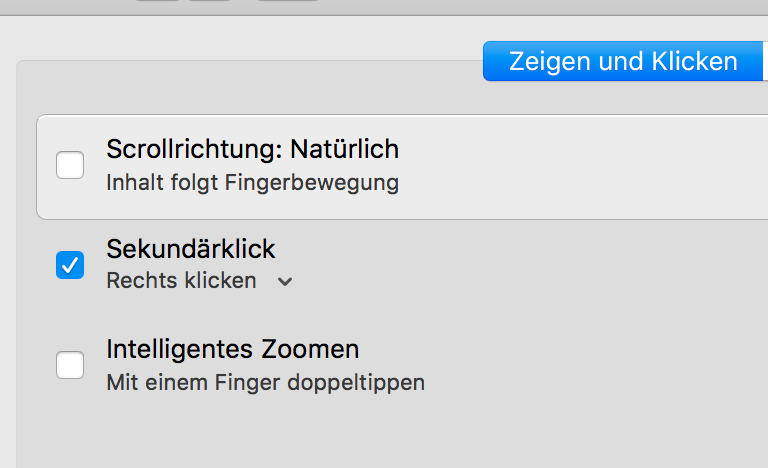The width and height of the screenshot is (768, 468).
Task: Enable the Intelligentes Zoomen checkbox
Action: [x=70, y=365]
